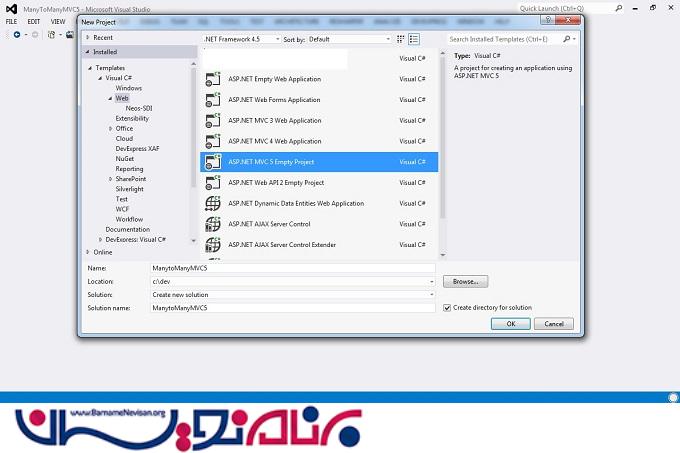
Task: Choose the ASP.NET MVC 3 Web Application icon
Action: coord(212,121)
